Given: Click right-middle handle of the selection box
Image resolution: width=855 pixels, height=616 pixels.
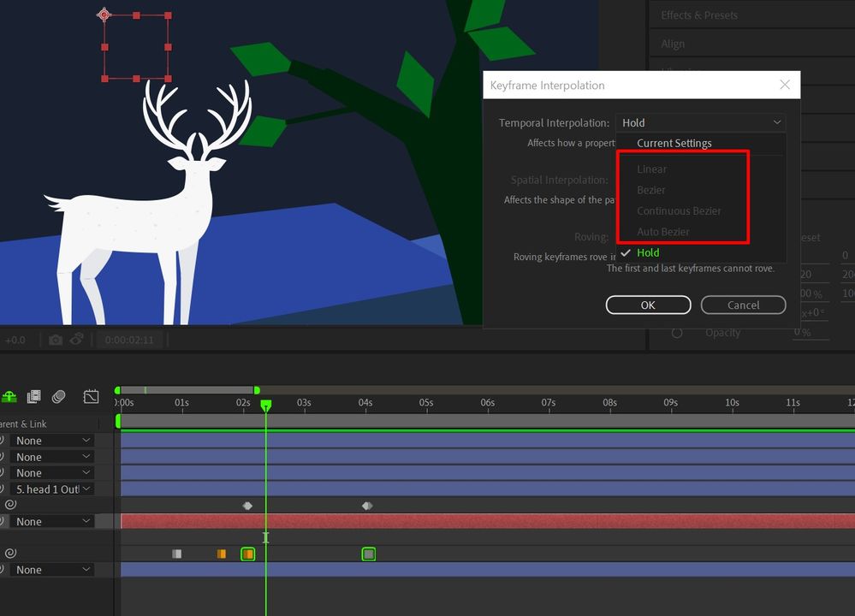Looking at the screenshot, I should tap(168, 47).
